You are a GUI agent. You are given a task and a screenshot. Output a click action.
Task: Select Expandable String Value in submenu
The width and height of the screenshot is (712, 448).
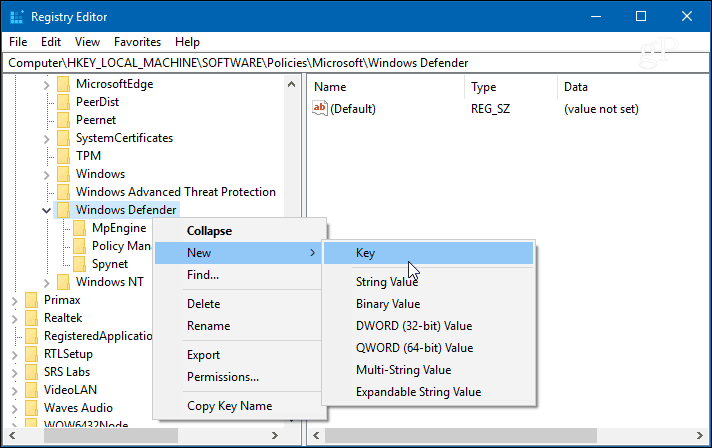pos(429,392)
